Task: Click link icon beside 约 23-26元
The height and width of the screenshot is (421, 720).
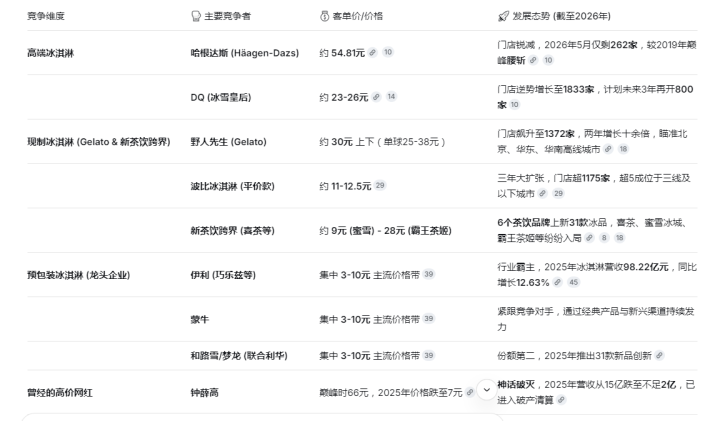Action: coord(377,97)
